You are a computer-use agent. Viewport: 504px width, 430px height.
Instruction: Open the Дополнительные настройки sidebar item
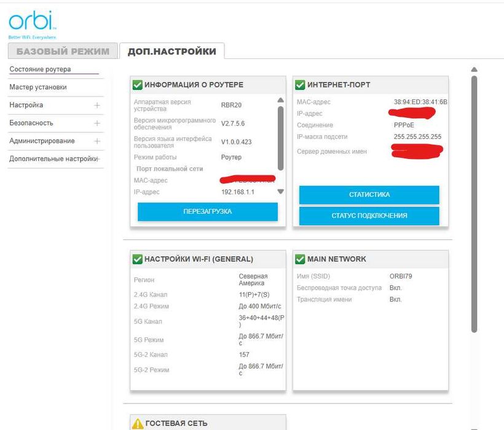click(53, 159)
